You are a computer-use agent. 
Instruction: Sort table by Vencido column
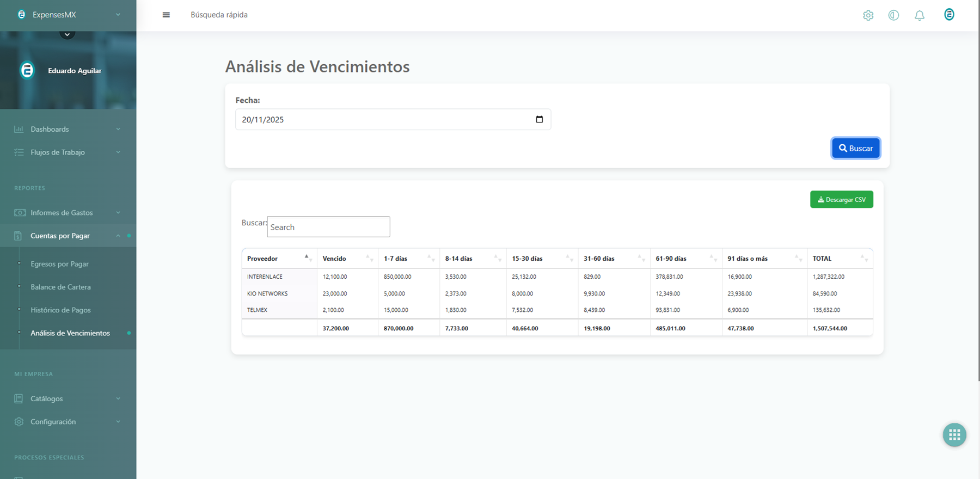(x=347, y=259)
